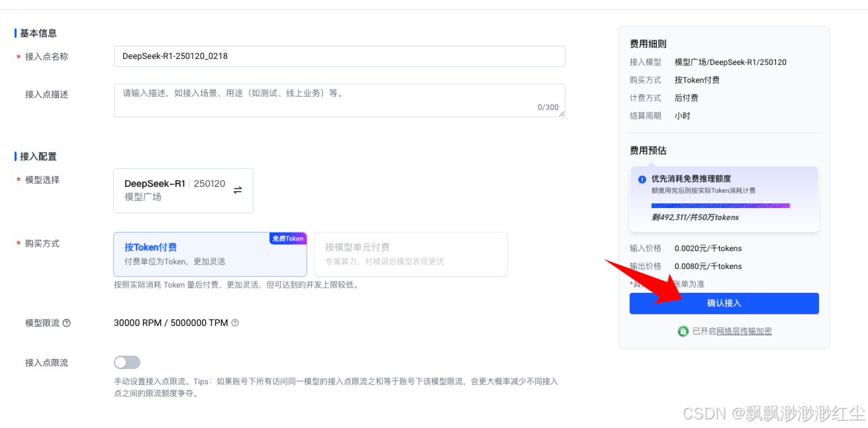The height and width of the screenshot is (428, 868).
Task: Click the 后付费 billing method value
Action: coord(687,98)
